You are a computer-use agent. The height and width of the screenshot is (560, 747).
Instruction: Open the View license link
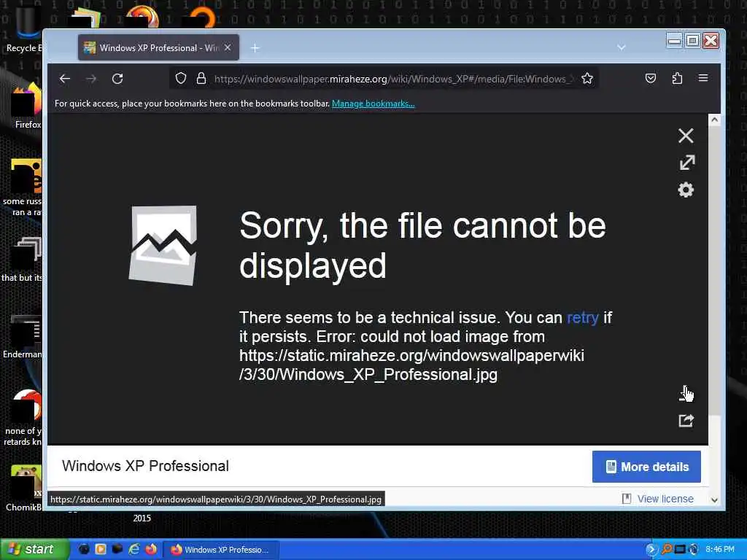click(x=665, y=499)
